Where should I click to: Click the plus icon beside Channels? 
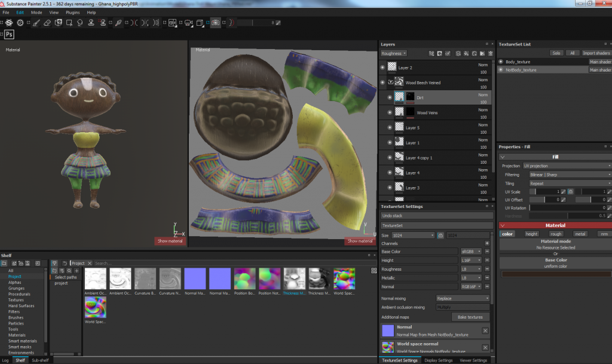point(487,243)
